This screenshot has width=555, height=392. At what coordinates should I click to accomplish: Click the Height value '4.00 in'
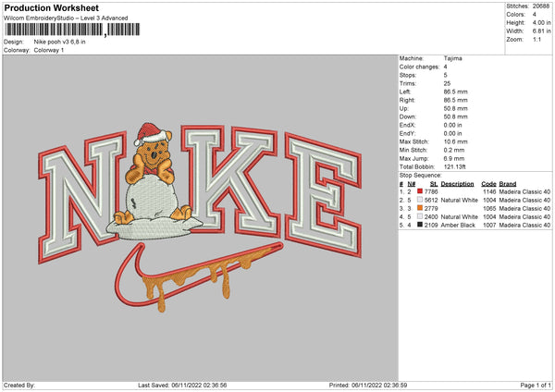click(x=541, y=22)
